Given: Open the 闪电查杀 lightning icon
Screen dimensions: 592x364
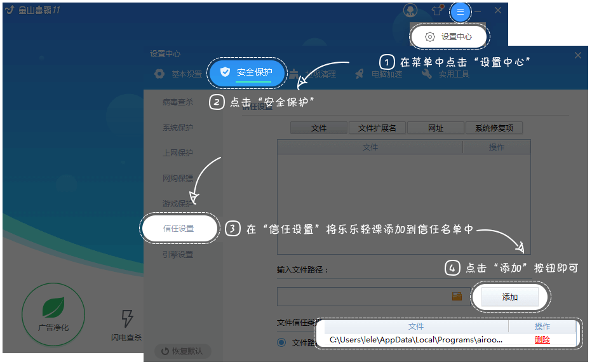Looking at the screenshot, I should tap(127, 325).
